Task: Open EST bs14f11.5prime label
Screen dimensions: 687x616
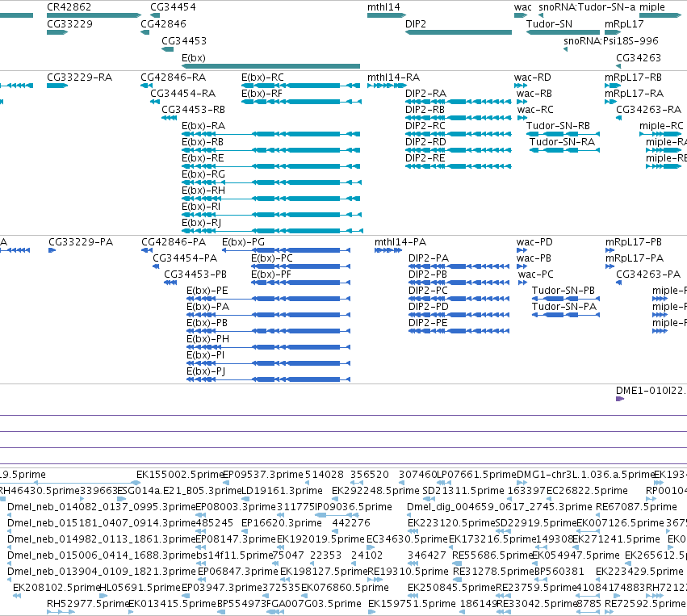Action: pyautogui.click(x=234, y=555)
